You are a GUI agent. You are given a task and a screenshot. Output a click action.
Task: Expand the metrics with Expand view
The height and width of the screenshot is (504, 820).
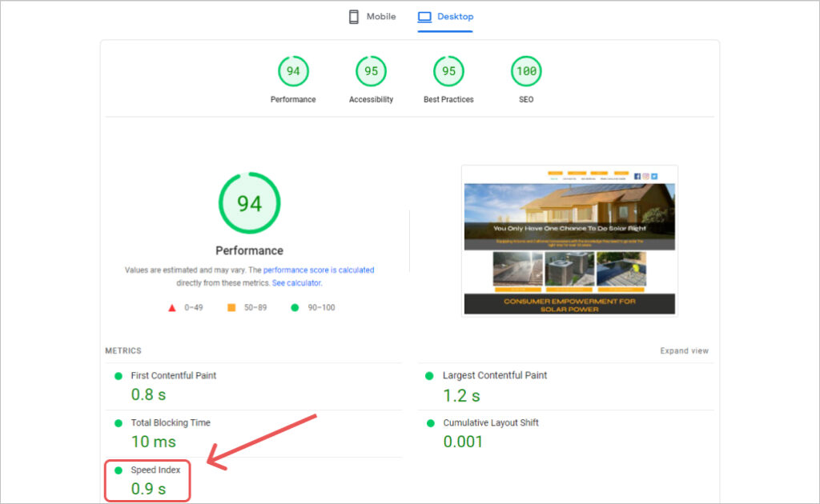click(x=685, y=350)
